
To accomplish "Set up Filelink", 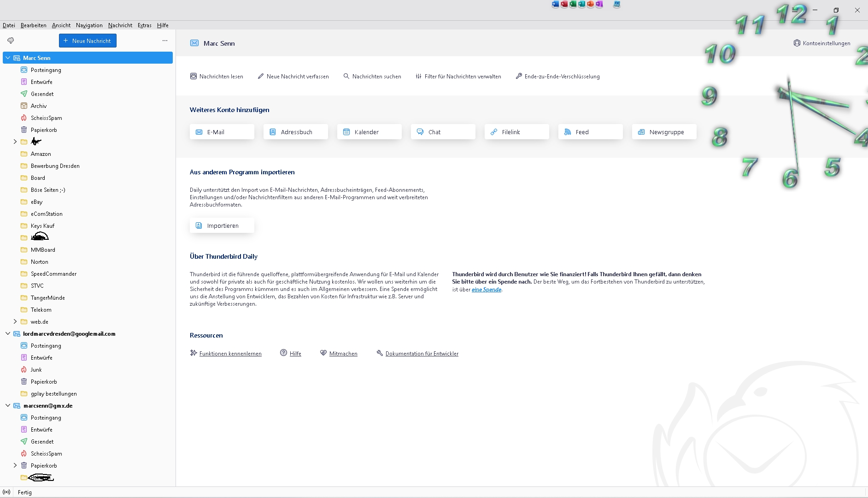I will click(517, 132).
